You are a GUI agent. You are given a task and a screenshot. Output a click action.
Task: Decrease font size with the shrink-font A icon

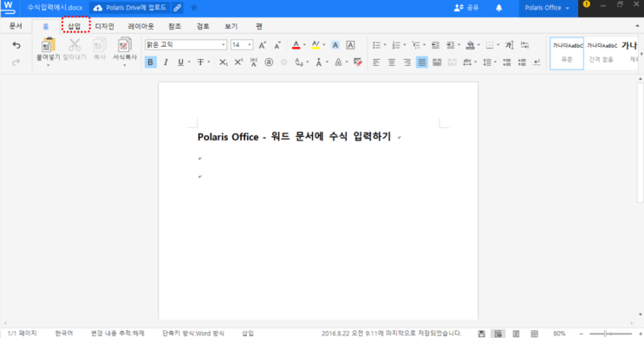point(277,45)
